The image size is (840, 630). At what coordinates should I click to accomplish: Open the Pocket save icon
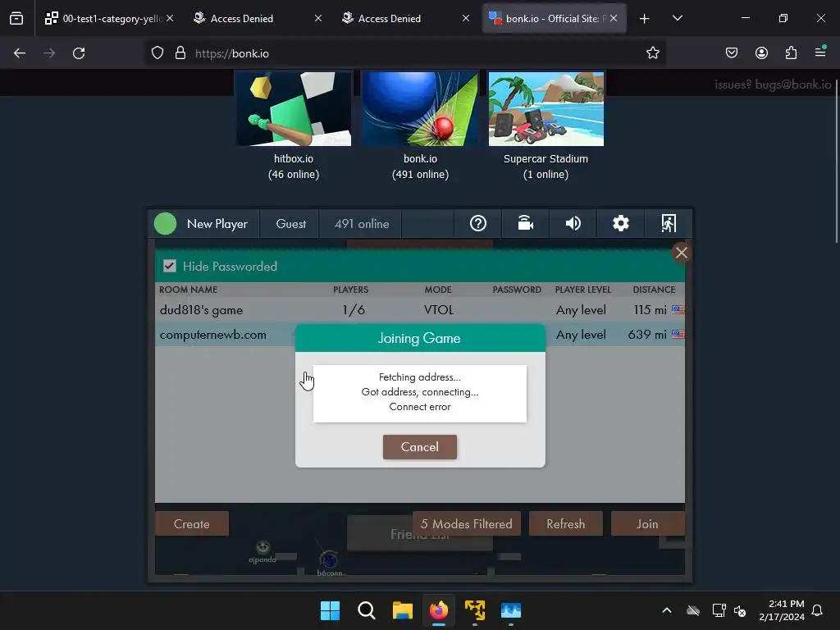click(731, 52)
